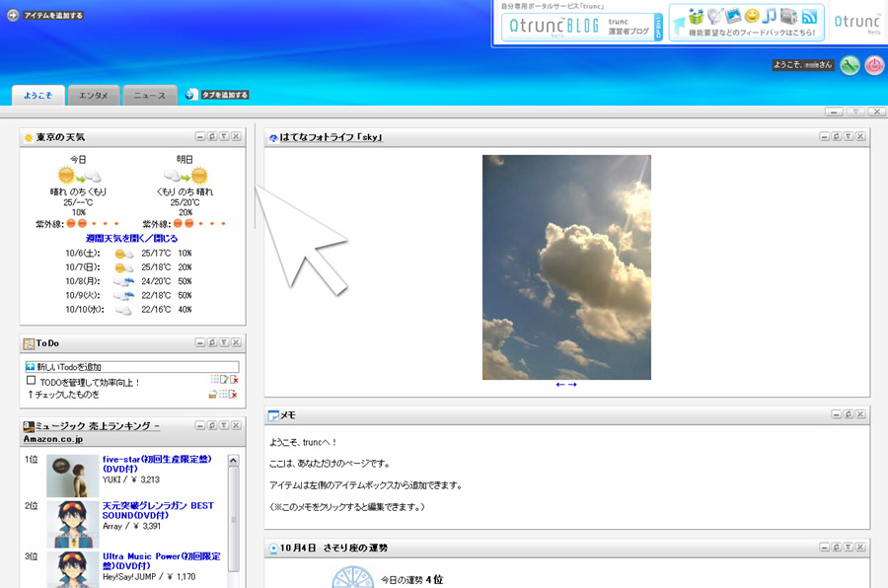This screenshot has width=888, height=588.
Task: Collapse the ミュージック 売上ランキング widget
Action: pos(200,425)
